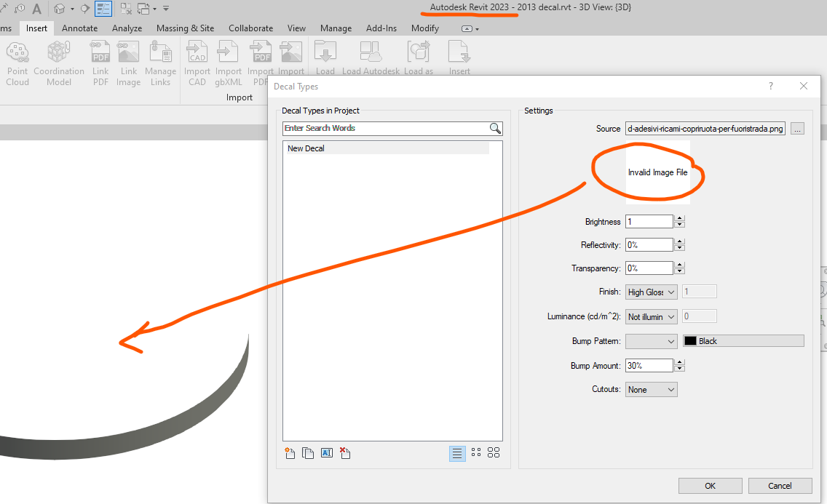Click the Switch Windows icon
Image resolution: width=827 pixels, height=504 pixels.
(x=143, y=9)
